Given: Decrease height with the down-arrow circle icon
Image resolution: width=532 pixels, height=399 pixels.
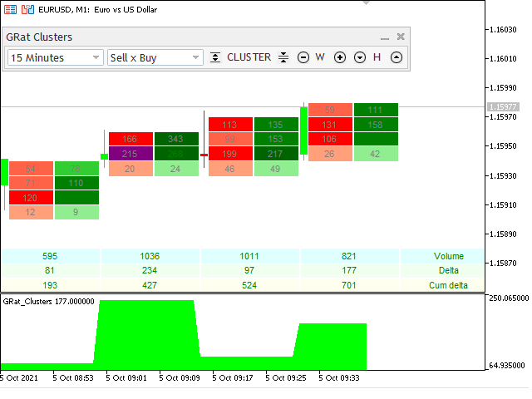Looking at the screenshot, I should click(360, 57).
